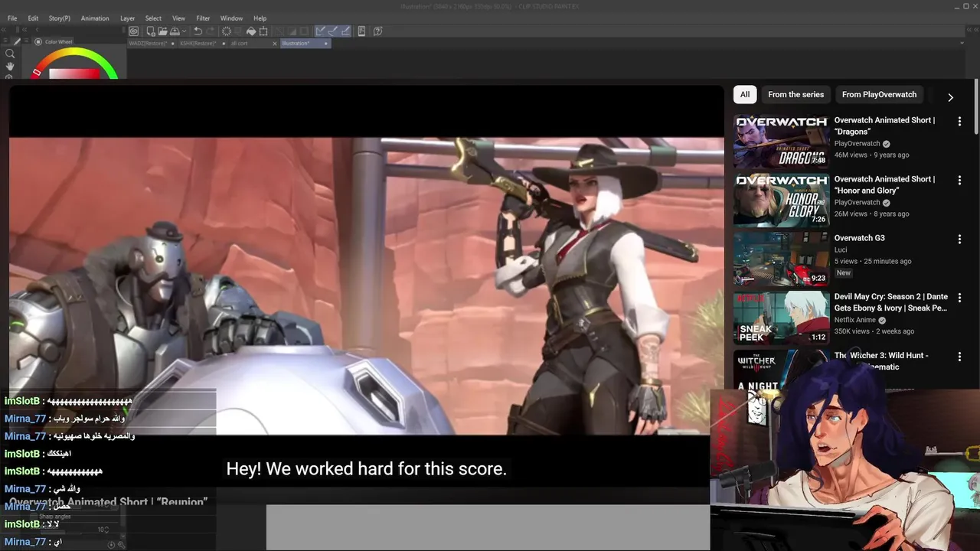Open the Animation menu

coord(95,18)
